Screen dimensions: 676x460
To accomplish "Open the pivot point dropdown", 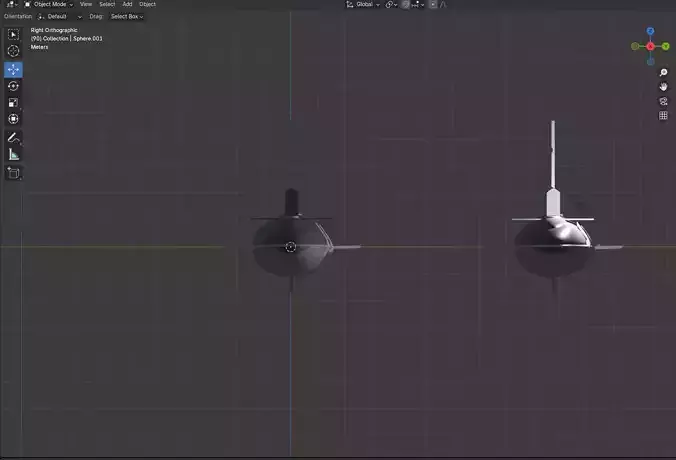I will click(391, 4).
